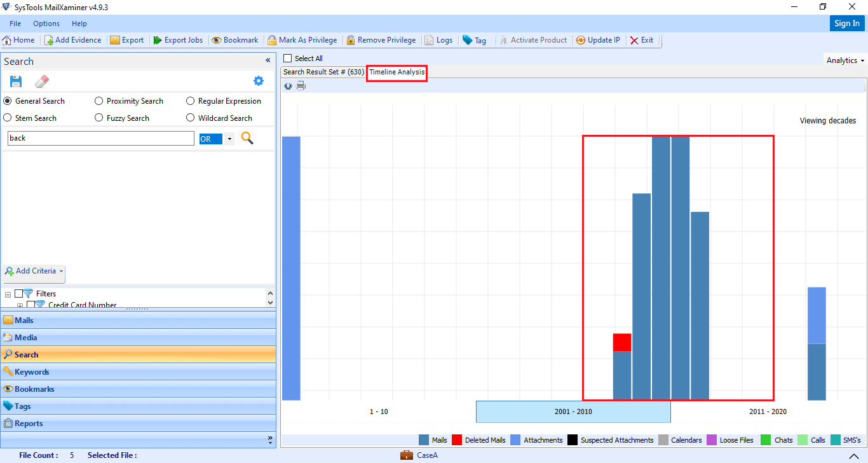Select the Wildcard Search radio button
Image resolution: width=868 pixels, height=463 pixels.
pyautogui.click(x=191, y=118)
